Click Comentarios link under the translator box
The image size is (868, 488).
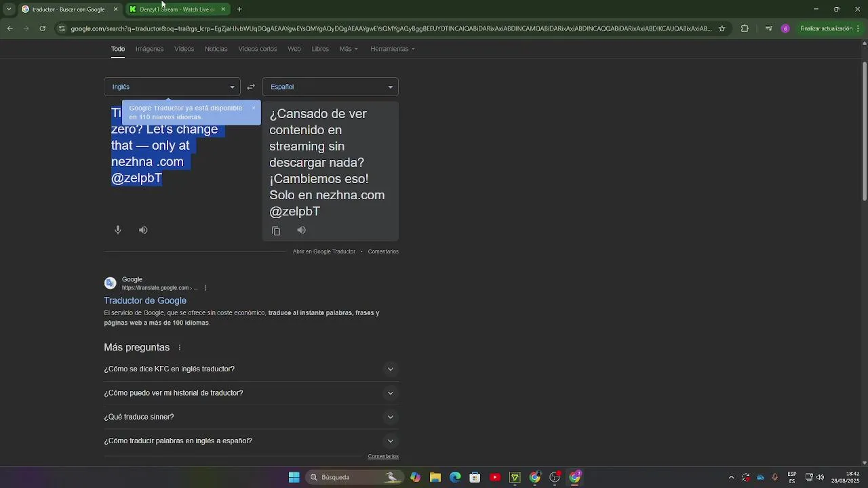click(x=383, y=251)
